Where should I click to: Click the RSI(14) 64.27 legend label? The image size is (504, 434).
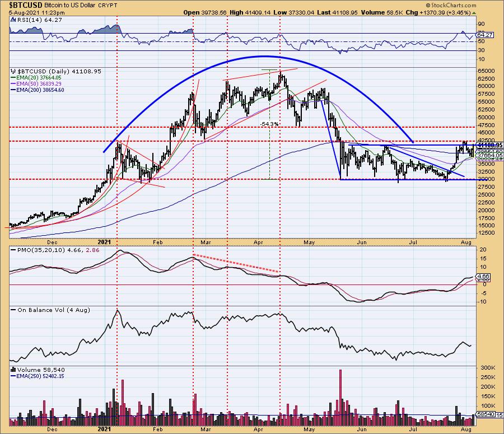(40, 20)
